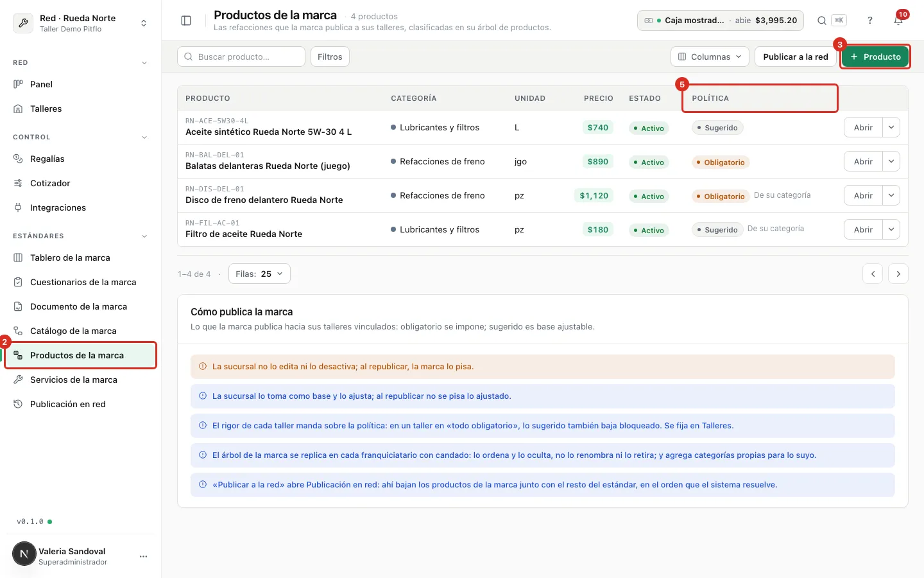
Task: Open the Red · Rueda Norte workshop switcher
Action: (80, 23)
